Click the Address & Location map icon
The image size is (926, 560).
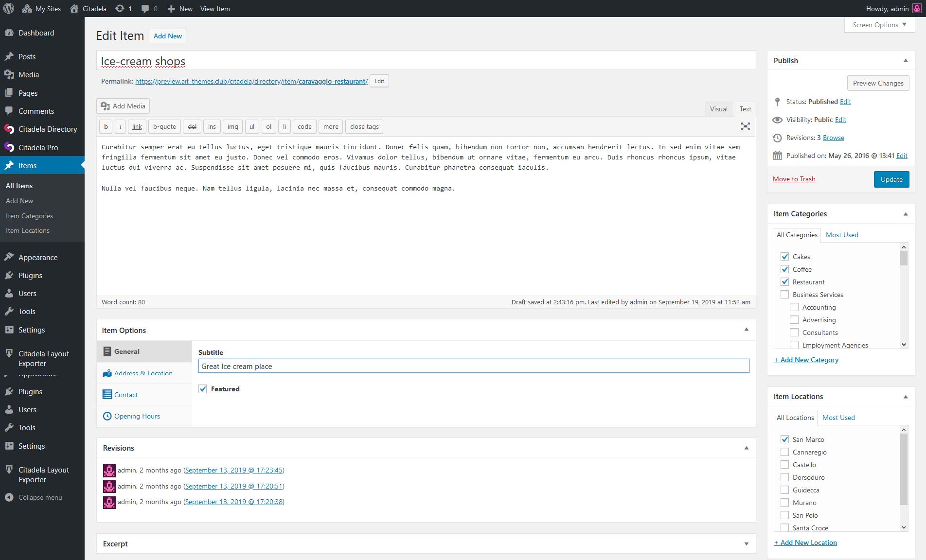tap(107, 373)
